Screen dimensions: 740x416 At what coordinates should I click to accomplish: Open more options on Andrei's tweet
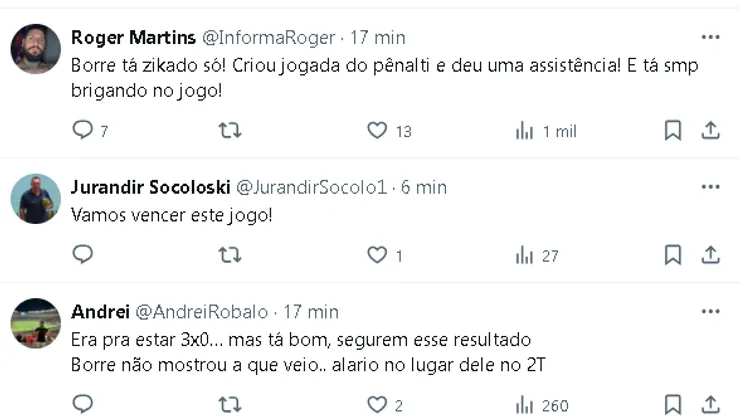click(x=710, y=311)
